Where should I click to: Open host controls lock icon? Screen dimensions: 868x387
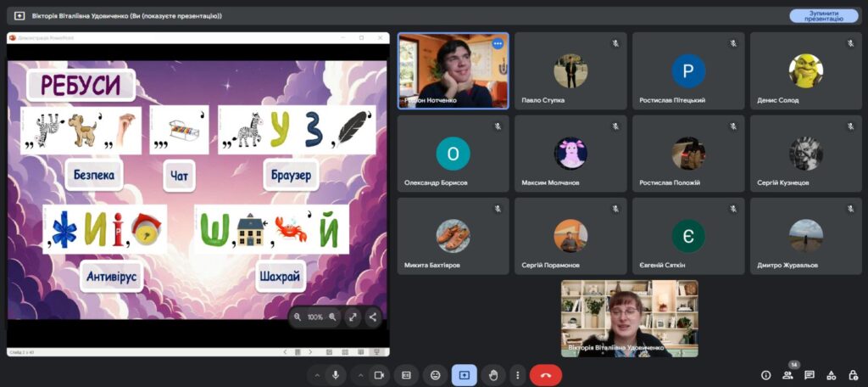852,375
